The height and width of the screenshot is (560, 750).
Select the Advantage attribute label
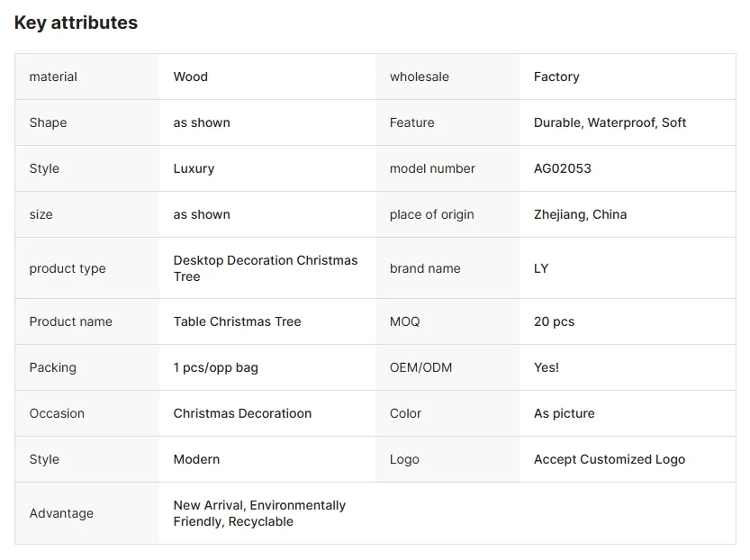pos(61,513)
